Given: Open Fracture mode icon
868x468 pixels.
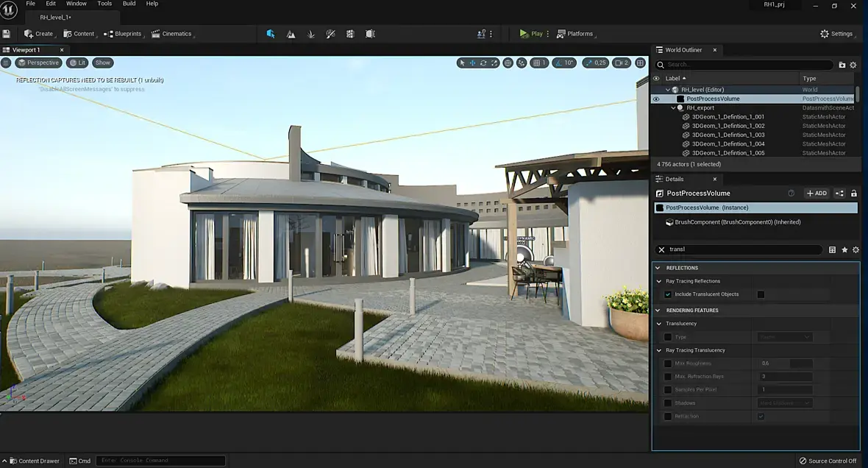Looking at the screenshot, I should tap(350, 34).
